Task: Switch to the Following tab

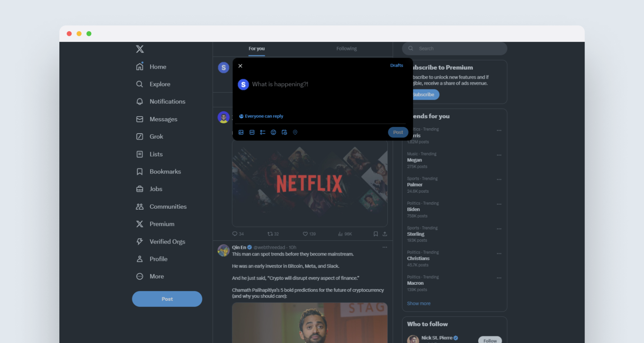Action: (346, 49)
